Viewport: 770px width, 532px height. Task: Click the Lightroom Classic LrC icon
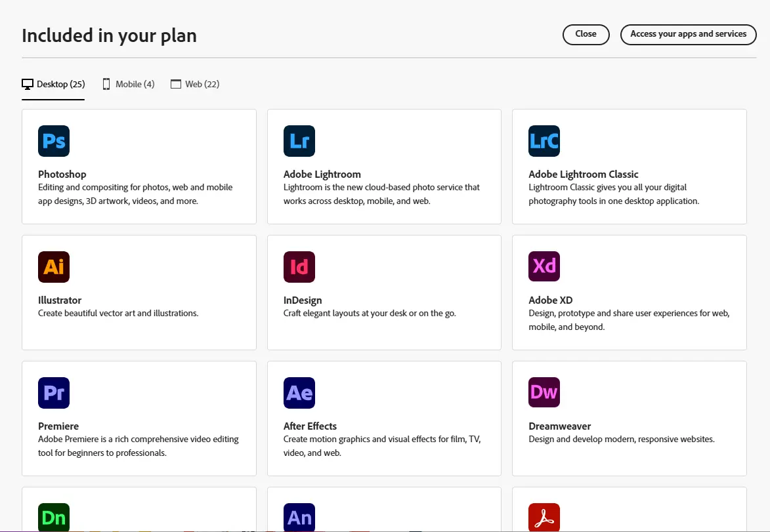point(544,141)
